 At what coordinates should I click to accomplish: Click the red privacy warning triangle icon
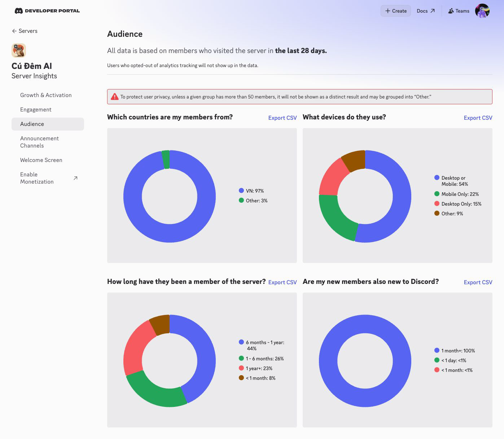click(x=115, y=97)
